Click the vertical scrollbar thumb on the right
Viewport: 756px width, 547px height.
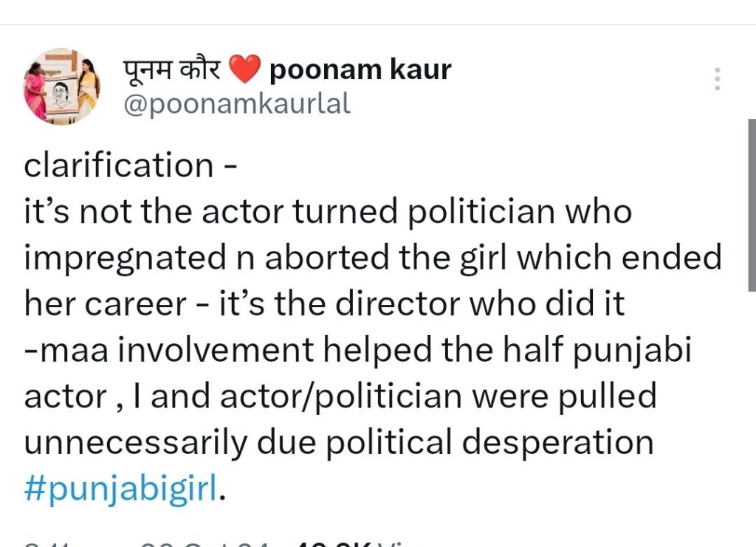752,205
